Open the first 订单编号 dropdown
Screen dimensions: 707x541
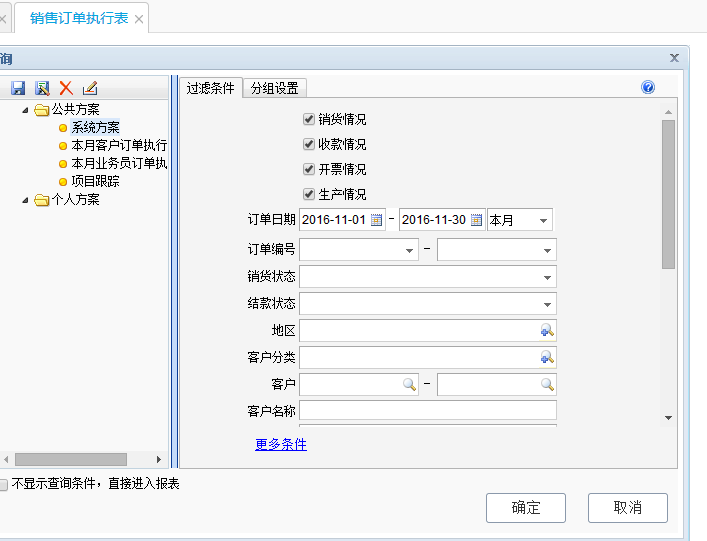(409, 250)
